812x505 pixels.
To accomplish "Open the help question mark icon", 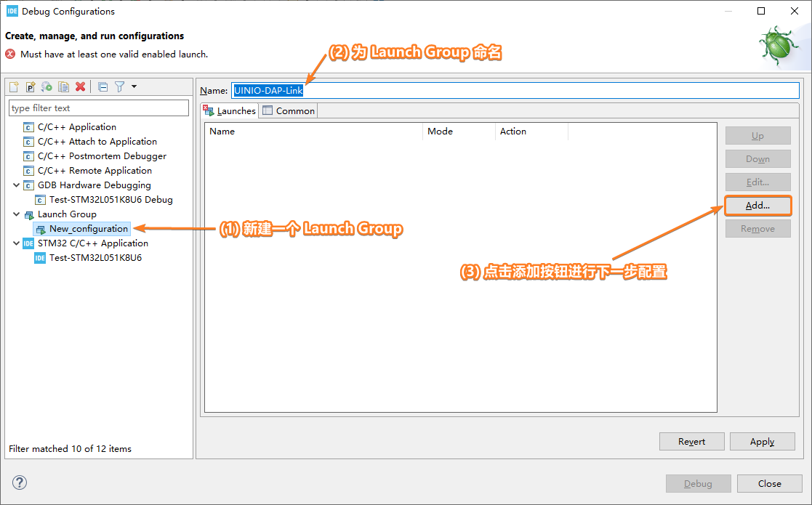I will point(20,482).
